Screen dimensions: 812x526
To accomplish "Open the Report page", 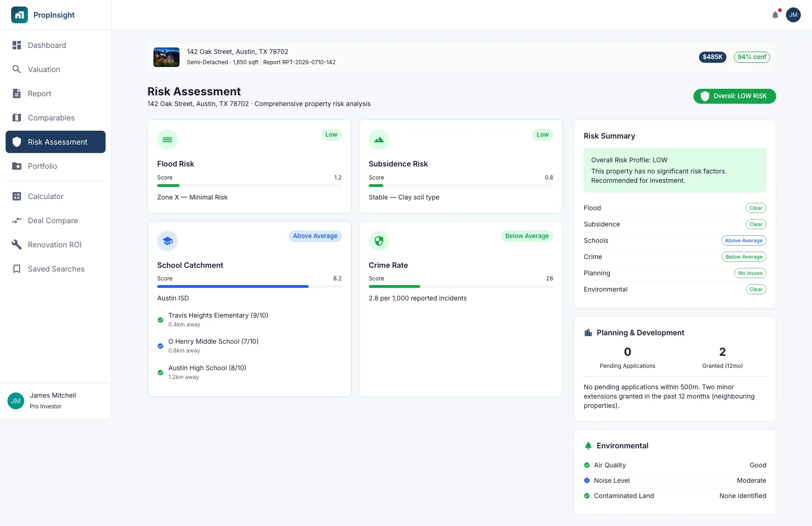I will [x=55, y=93].
